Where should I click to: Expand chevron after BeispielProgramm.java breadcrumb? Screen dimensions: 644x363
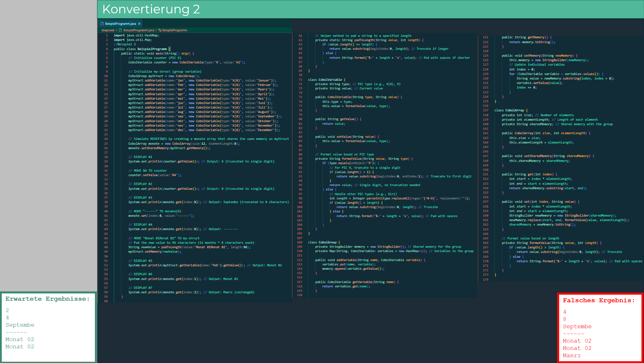[156, 30]
